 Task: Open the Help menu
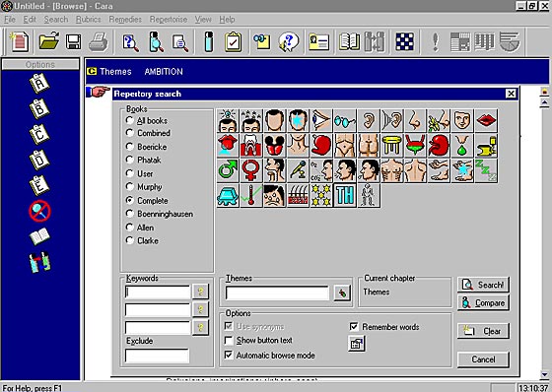point(227,20)
